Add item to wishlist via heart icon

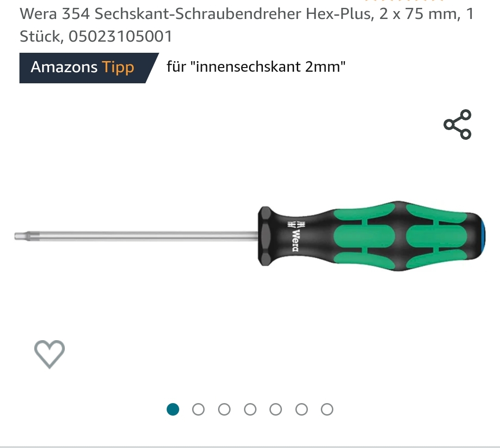coord(50,354)
